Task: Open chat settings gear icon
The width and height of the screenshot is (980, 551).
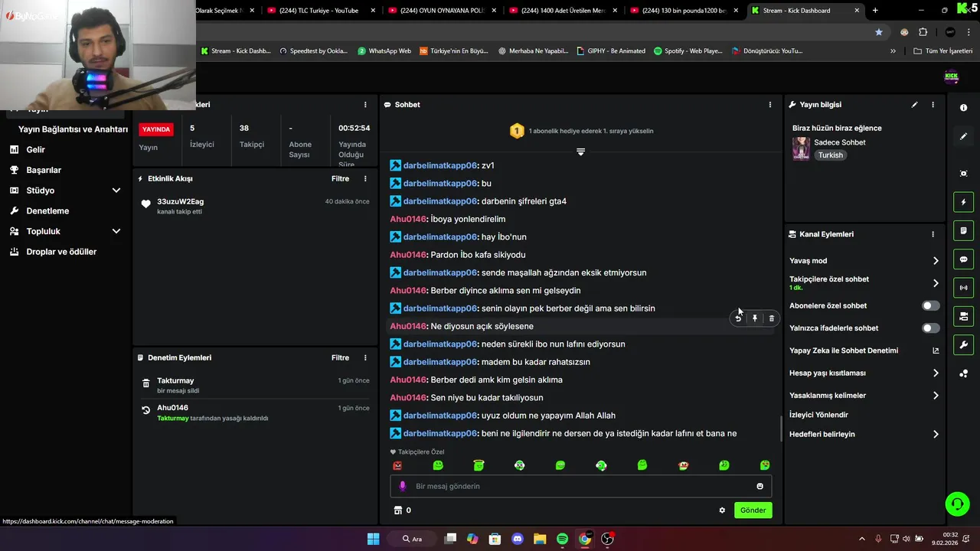Action: (x=722, y=510)
